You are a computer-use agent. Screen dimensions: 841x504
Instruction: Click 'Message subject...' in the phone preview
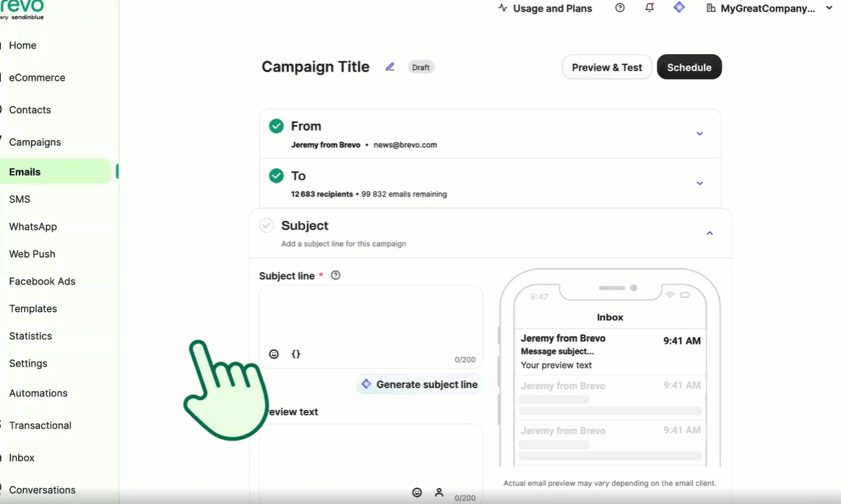click(557, 351)
